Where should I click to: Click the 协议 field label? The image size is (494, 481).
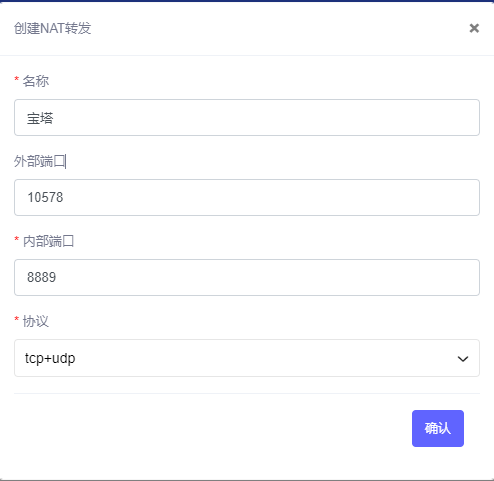click(x=36, y=321)
